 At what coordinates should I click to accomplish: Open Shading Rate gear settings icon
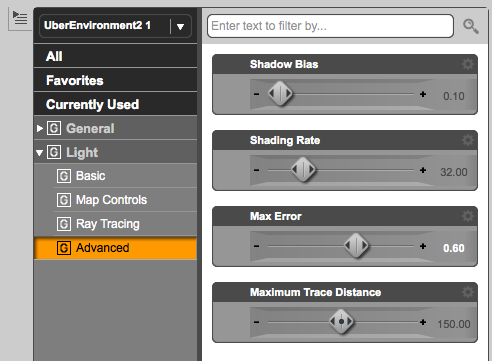(x=468, y=140)
